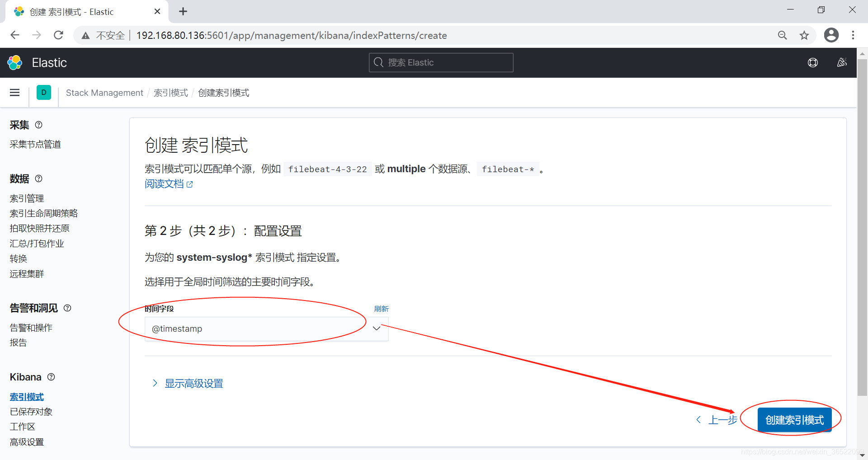Focus the 搜索 Elastic search field

tap(441, 63)
